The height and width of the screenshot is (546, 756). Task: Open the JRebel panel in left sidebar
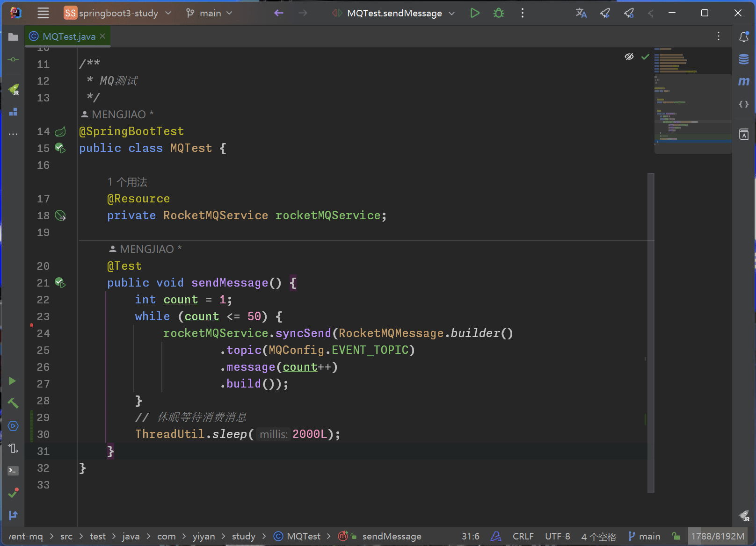[14, 89]
